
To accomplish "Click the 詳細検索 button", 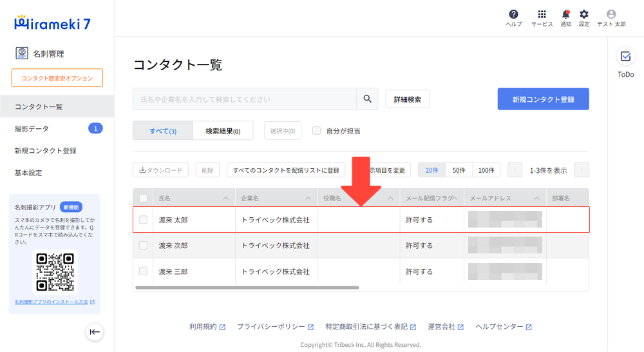I will pyautogui.click(x=408, y=99).
